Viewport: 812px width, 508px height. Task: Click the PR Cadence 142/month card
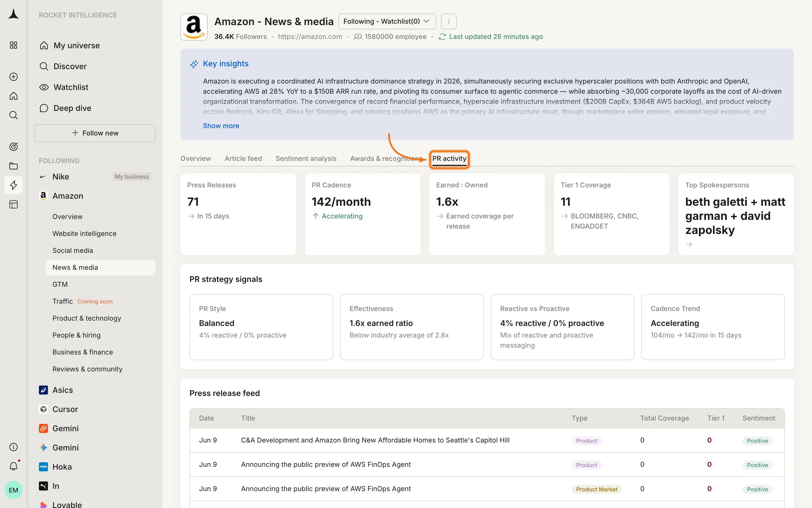click(363, 214)
